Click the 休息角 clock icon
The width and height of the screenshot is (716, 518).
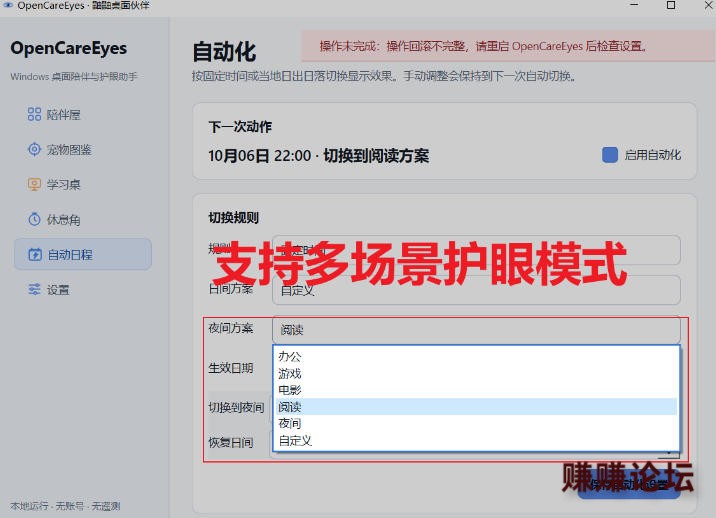pyautogui.click(x=34, y=220)
